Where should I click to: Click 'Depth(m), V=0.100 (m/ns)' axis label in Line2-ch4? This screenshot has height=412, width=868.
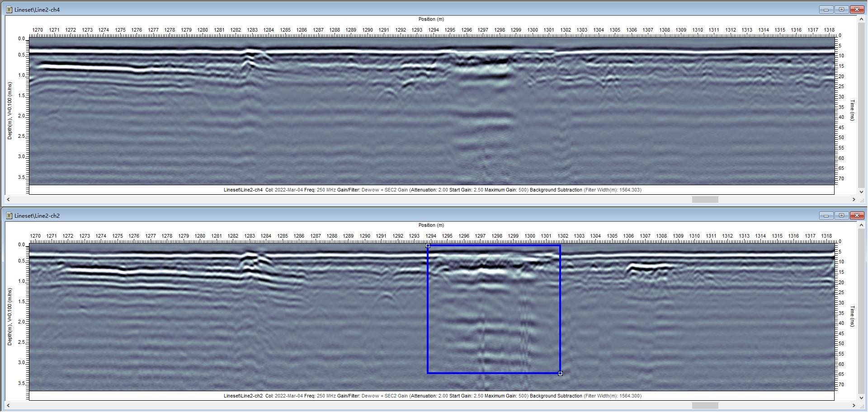click(10, 111)
